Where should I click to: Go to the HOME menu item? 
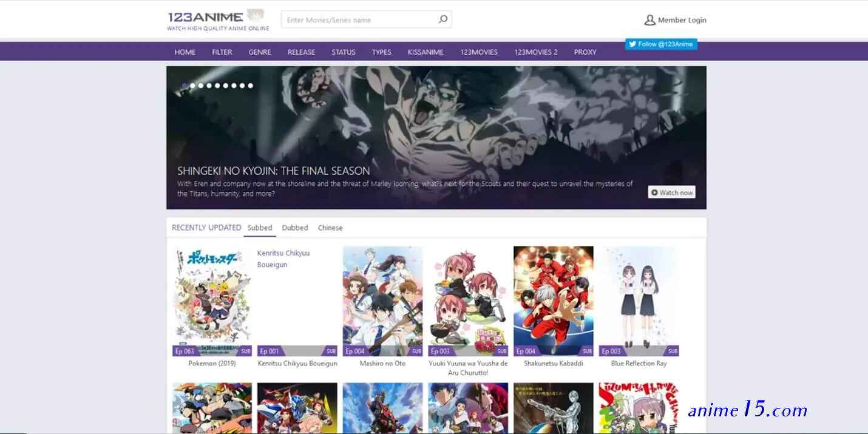[185, 52]
